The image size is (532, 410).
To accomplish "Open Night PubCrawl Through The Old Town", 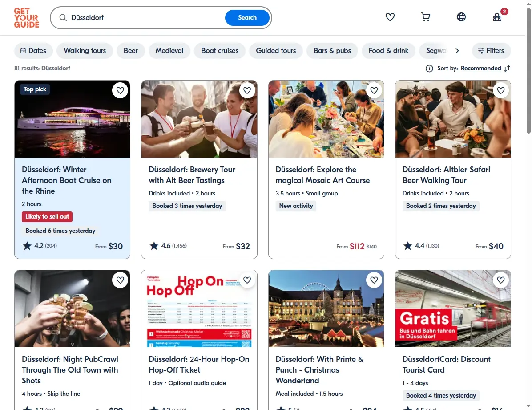I will pyautogui.click(x=70, y=370).
